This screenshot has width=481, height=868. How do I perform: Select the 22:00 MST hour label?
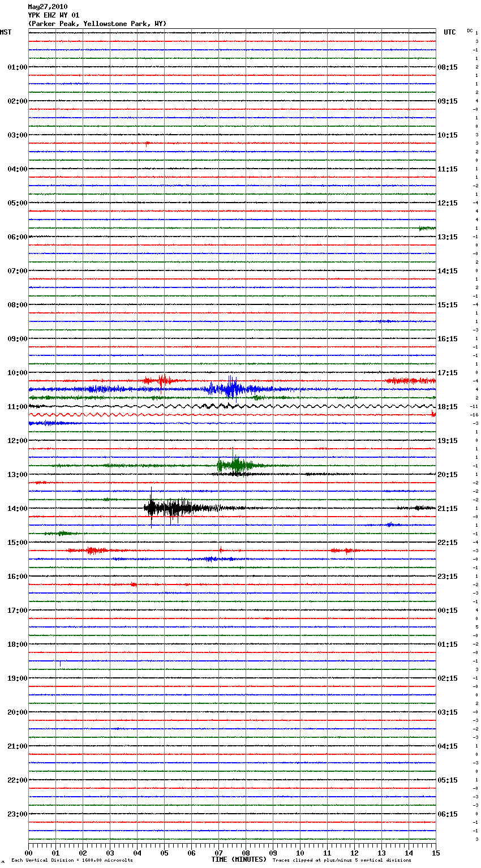pyautogui.click(x=17, y=780)
